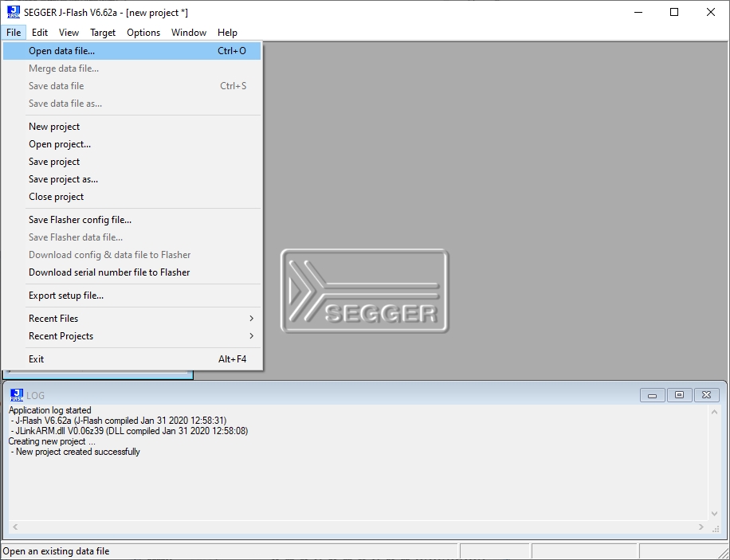Click the greyed Save data file entry
The height and width of the screenshot is (560, 730).
(131, 86)
